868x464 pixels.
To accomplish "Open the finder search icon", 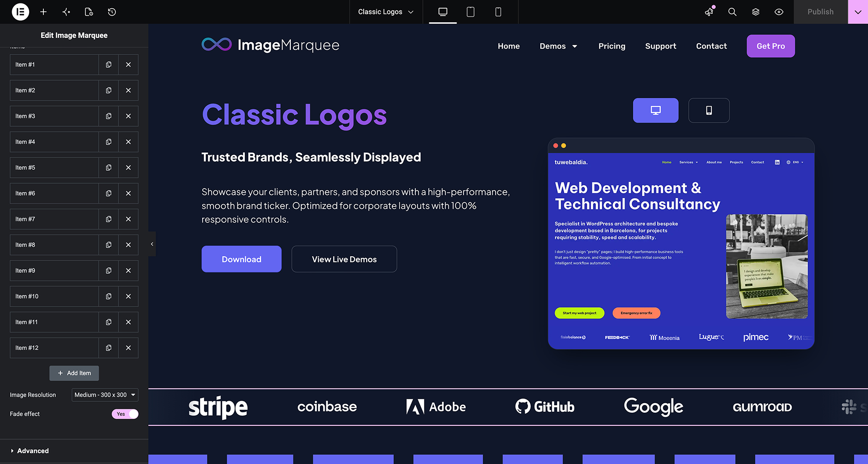I will click(732, 12).
